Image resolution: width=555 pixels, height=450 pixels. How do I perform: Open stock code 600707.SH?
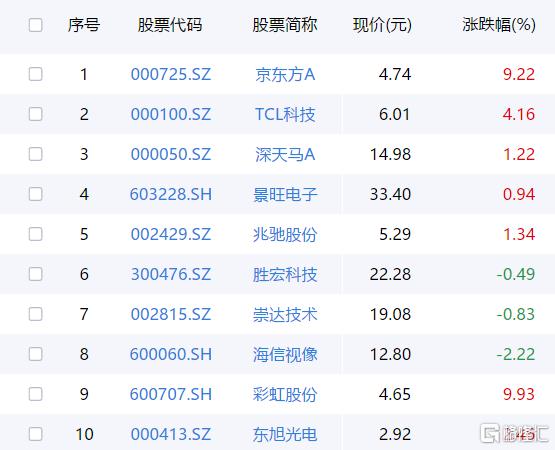tap(171, 394)
